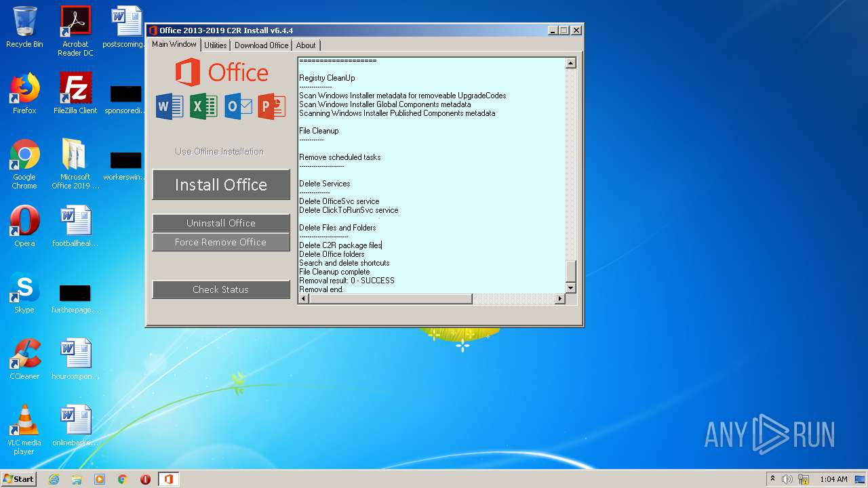This screenshot has height=488, width=868.
Task: Open onlinebask Word document
Action: click(75, 426)
